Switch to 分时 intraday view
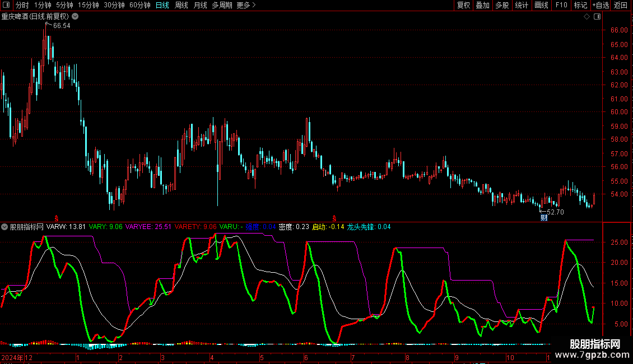Viewport: 633px width, 364px height. tap(22, 5)
